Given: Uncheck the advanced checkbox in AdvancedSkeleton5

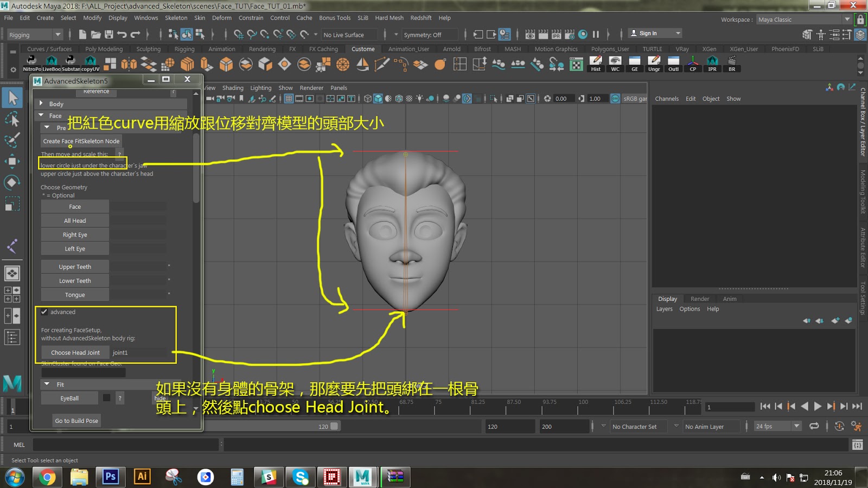Looking at the screenshot, I should [x=44, y=312].
